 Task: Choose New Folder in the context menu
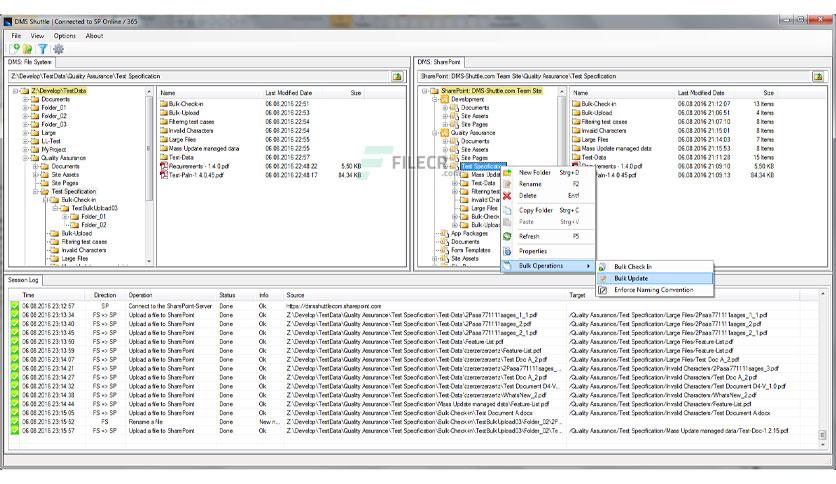pos(548,173)
